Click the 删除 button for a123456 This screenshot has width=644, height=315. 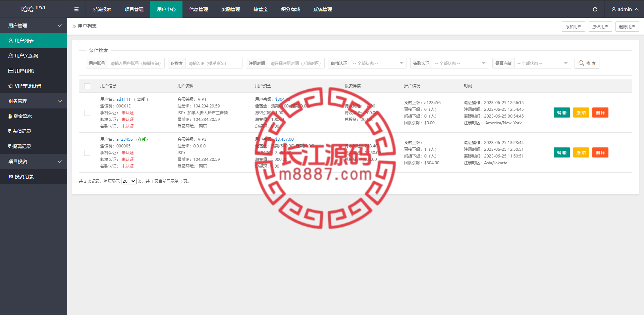(600, 152)
